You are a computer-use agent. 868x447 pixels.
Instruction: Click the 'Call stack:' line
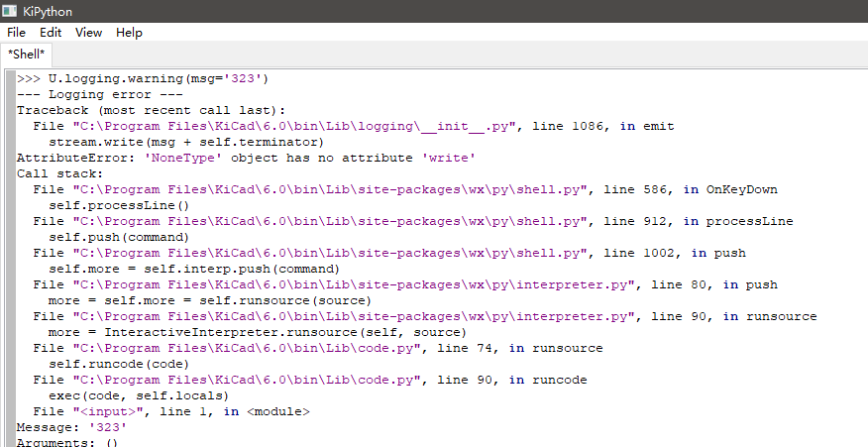59,173
